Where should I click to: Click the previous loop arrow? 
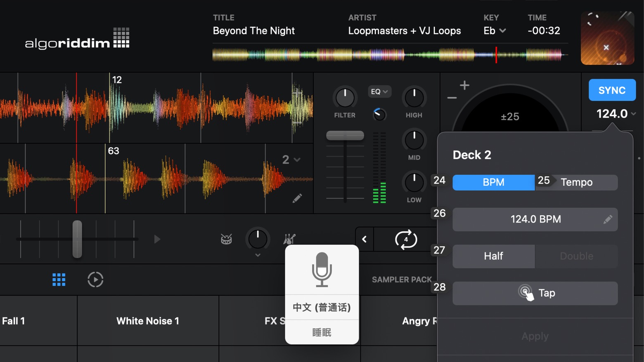point(365,239)
